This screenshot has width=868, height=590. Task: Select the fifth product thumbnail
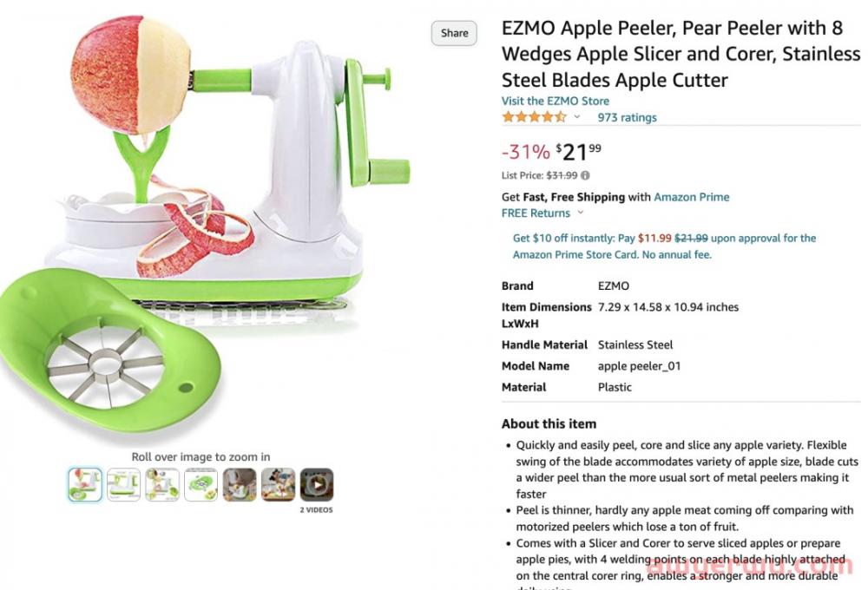click(240, 484)
